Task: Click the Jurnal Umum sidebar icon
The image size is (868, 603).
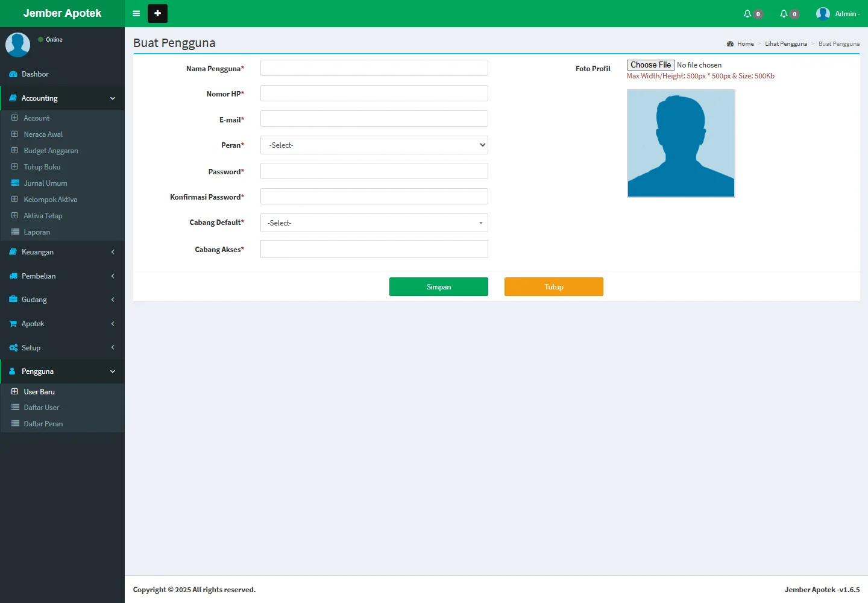Action: [15, 183]
